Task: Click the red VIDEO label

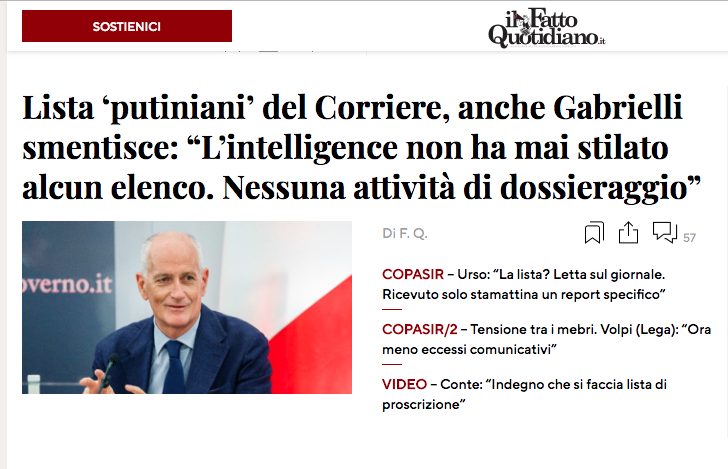Action: coord(404,384)
